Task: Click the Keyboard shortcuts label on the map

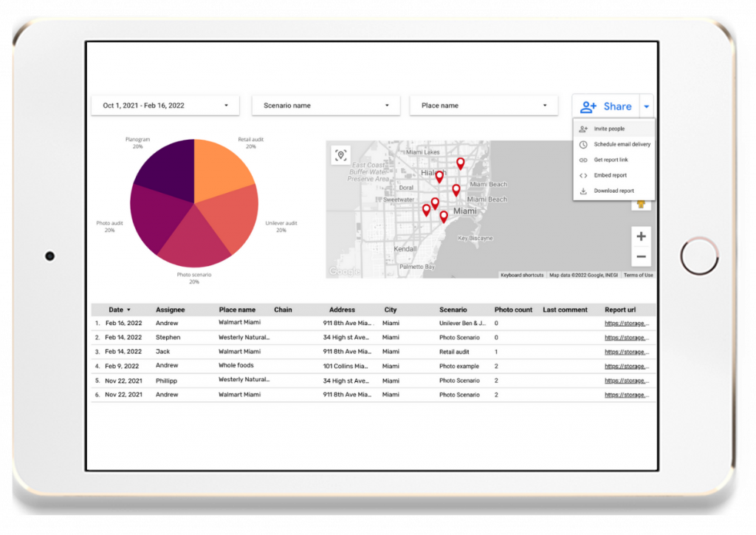Action: click(x=522, y=274)
